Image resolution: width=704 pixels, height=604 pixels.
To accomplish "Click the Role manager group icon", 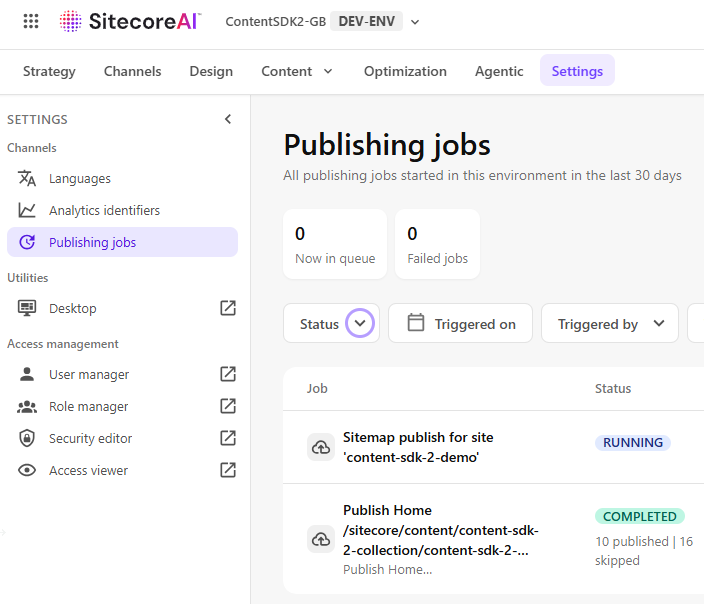I will [27, 406].
